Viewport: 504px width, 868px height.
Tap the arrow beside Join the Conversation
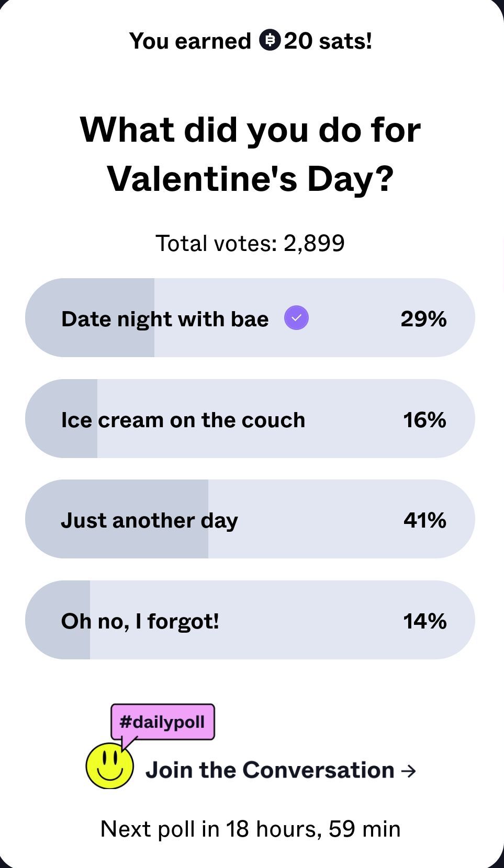[x=409, y=771]
